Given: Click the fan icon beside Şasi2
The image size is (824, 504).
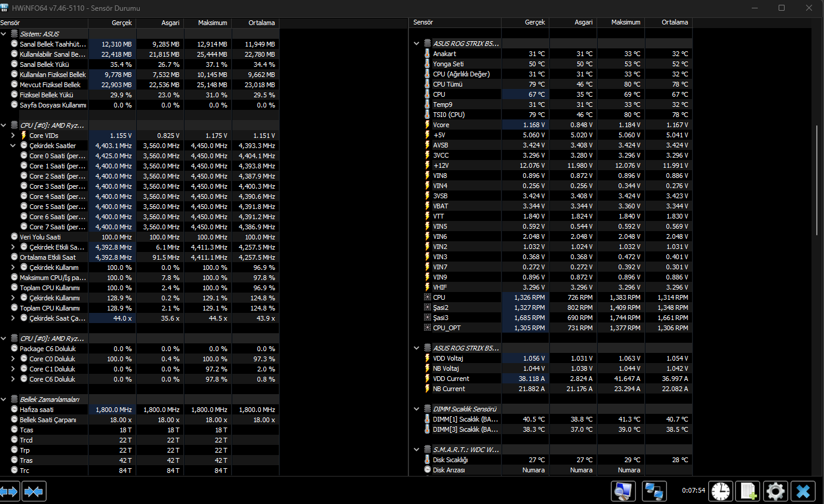Looking at the screenshot, I should pos(427,308).
